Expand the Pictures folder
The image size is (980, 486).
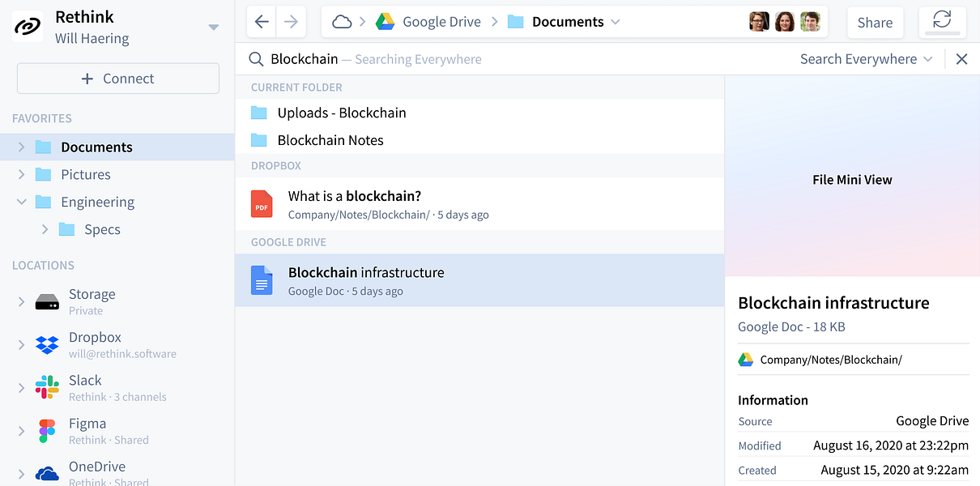22,174
